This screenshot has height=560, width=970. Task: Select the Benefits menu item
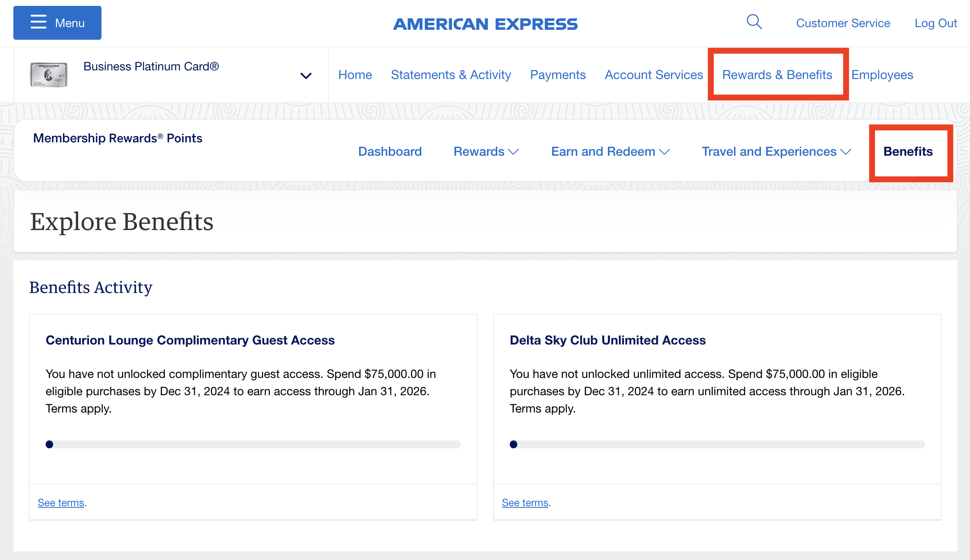(x=908, y=151)
